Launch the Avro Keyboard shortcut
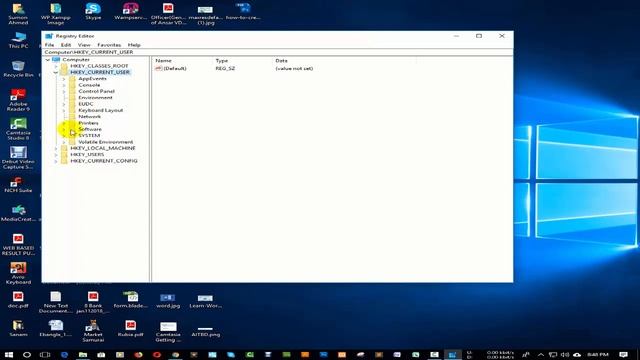640x360 pixels. 18,273
